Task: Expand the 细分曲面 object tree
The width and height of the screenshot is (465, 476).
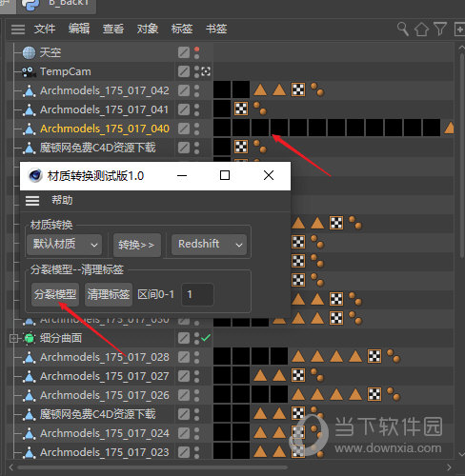Action: pos(13,338)
